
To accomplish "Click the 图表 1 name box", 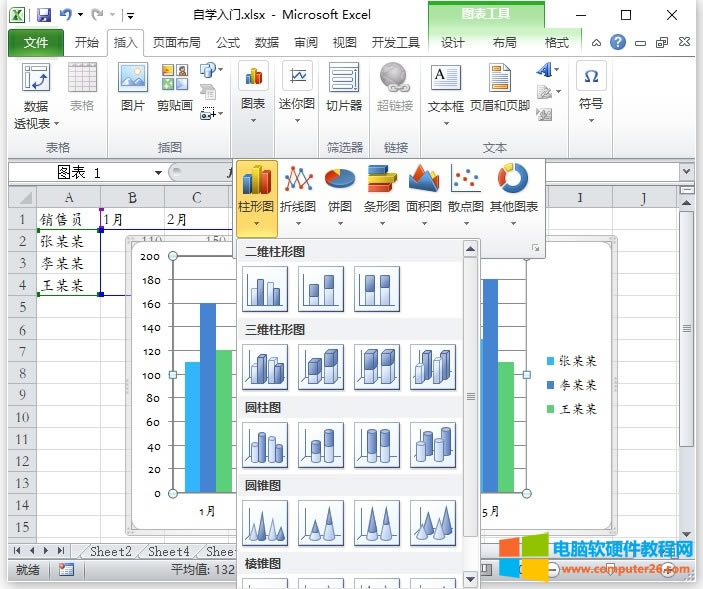I will pyautogui.click(x=80, y=172).
